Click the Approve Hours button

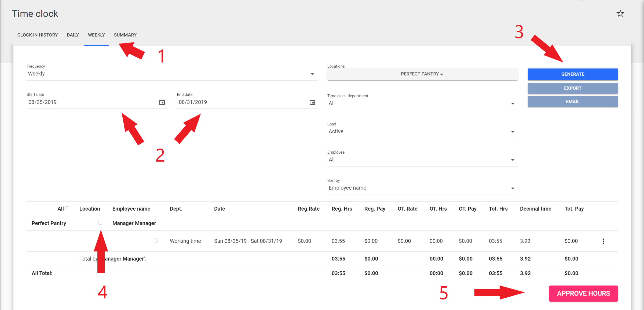coord(583,294)
